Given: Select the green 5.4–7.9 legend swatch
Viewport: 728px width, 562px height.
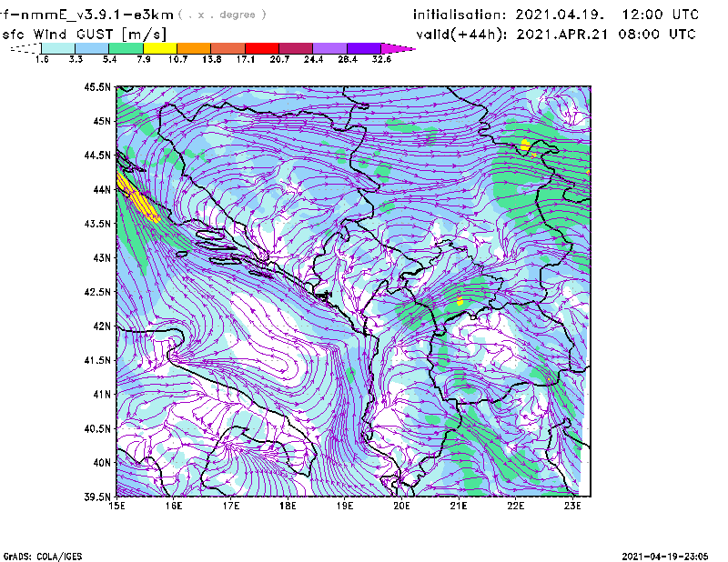Looking at the screenshot, I should pyautogui.click(x=126, y=48).
